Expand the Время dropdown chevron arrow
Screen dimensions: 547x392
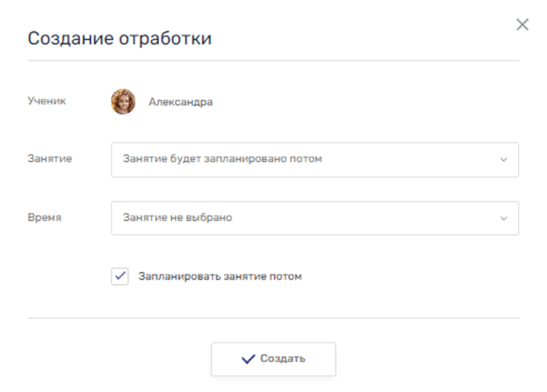pyautogui.click(x=504, y=219)
